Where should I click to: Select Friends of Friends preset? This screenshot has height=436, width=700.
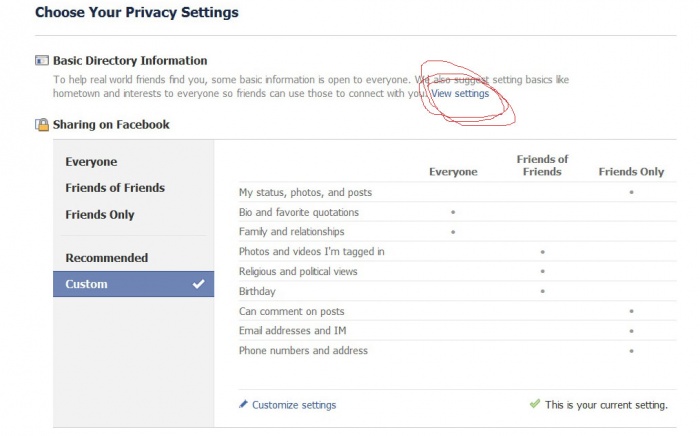pyautogui.click(x=115, y=188)
